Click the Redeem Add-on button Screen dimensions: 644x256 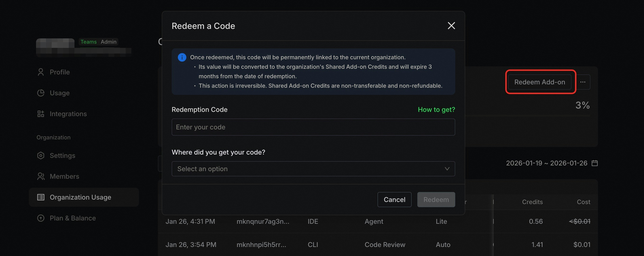539,82
